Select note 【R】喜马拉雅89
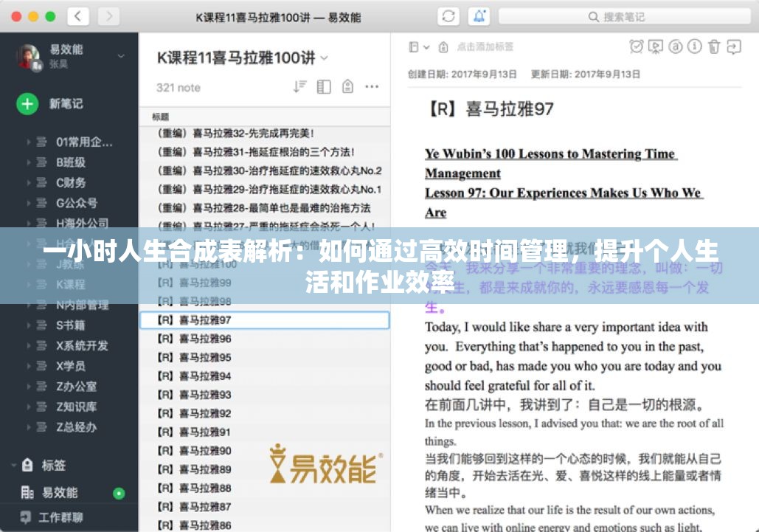The width and height of the screenshot is (759, 532). (264, 469)
